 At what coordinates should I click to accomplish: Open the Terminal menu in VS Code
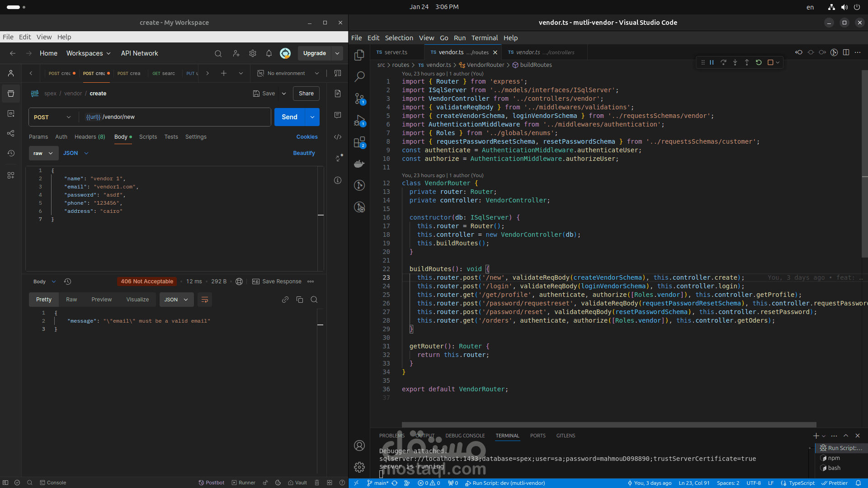(484, 38)
